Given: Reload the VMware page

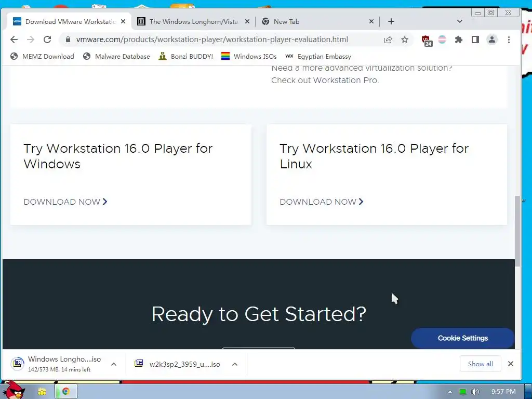Looking at the screenshot, I should pos(47,39).
